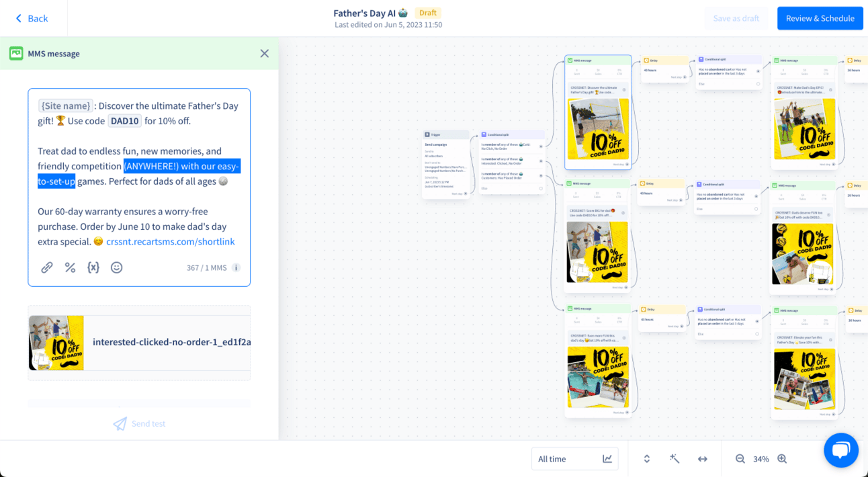Open the crssnt.recartsms.com/shortlink link
Viewport: 868px width, 477px height.
pos(171,242)
